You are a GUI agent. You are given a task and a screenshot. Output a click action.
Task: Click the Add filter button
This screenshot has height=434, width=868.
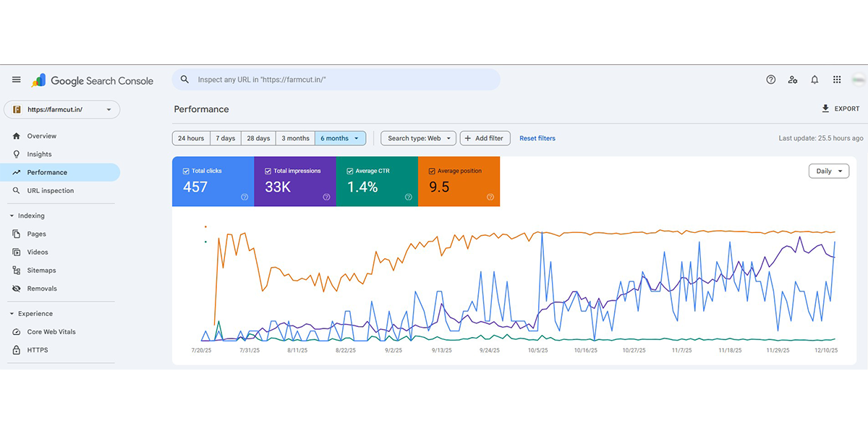point(485,138)
